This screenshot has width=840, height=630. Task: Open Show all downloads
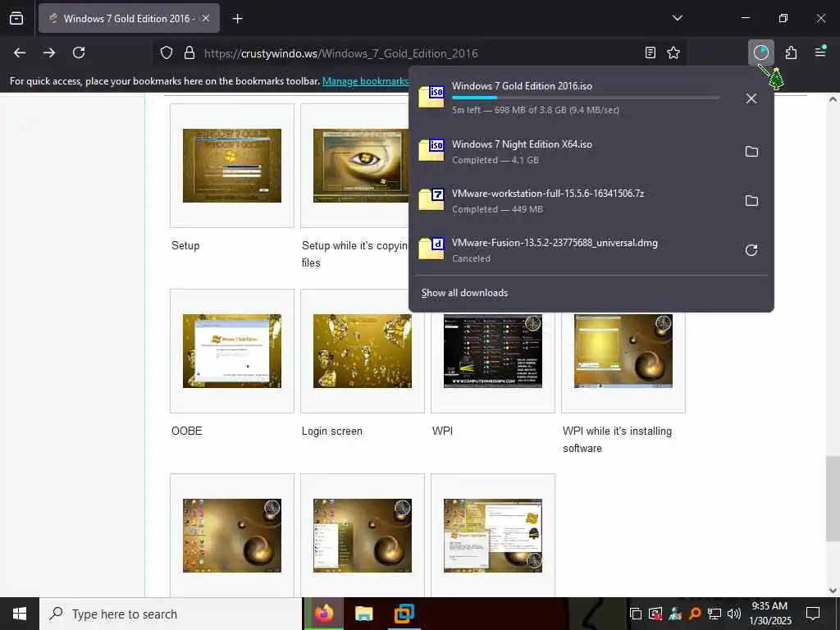[464, 293]
